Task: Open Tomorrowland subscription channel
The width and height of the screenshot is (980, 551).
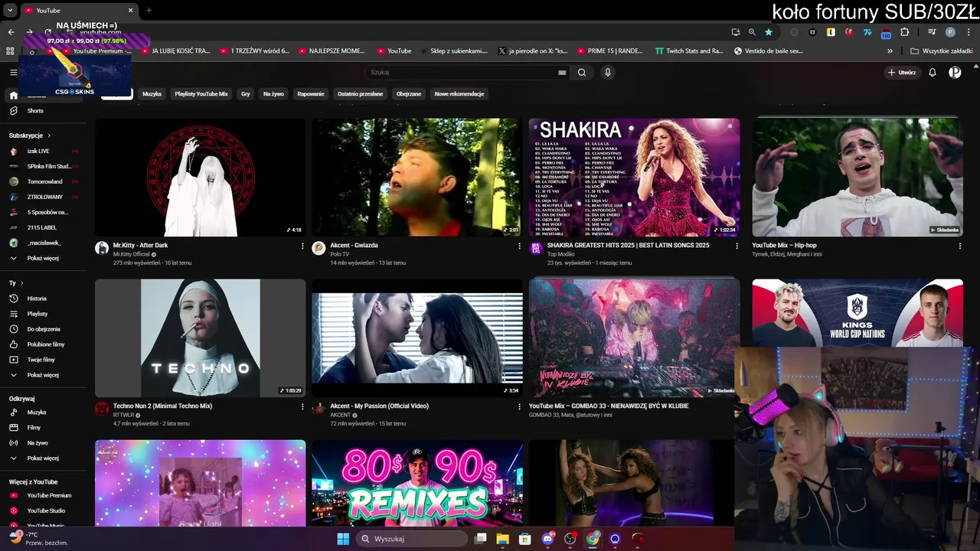Action: pos(43,181)
